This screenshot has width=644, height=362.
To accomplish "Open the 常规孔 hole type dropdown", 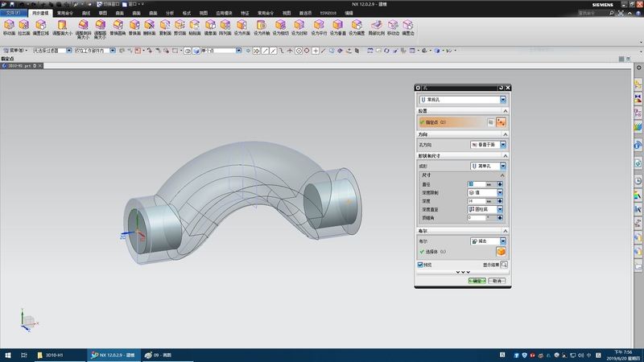I will (x=502, y=99).
